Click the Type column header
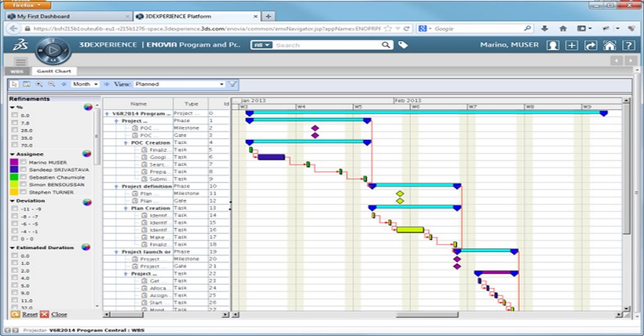Image resolution: width=644 pixels, height=336 pixels. point(191,104)
